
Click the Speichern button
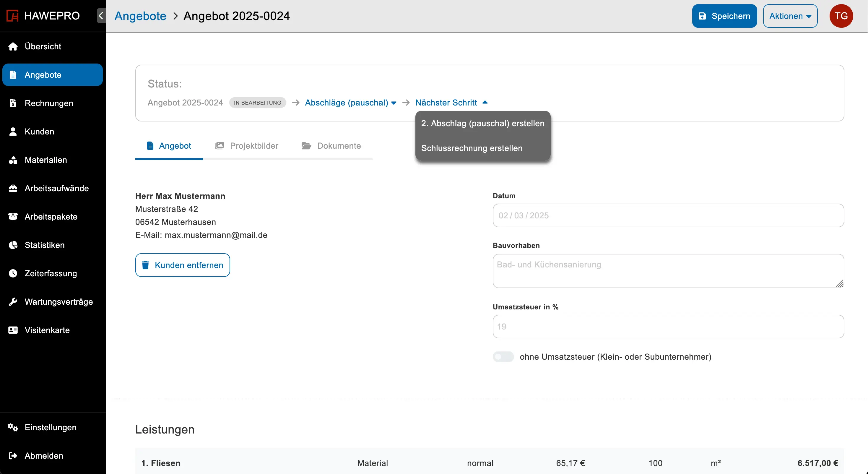tap(724, 16)
